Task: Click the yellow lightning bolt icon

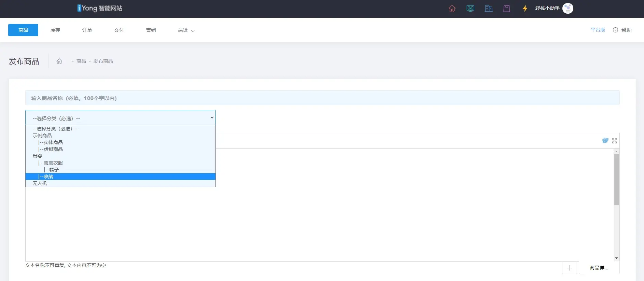Action: coord(525,9)
